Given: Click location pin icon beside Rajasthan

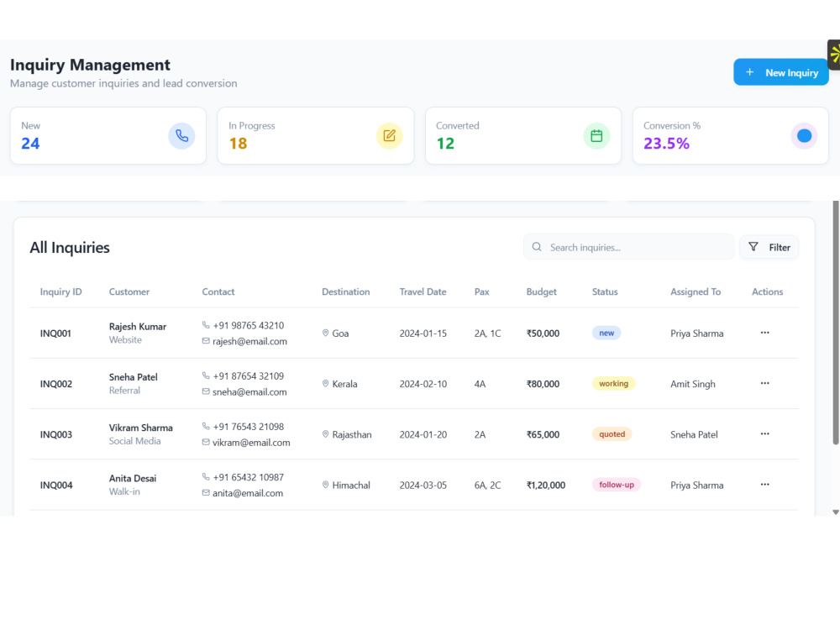Looking at the screenshot, I should click(325, 434).
